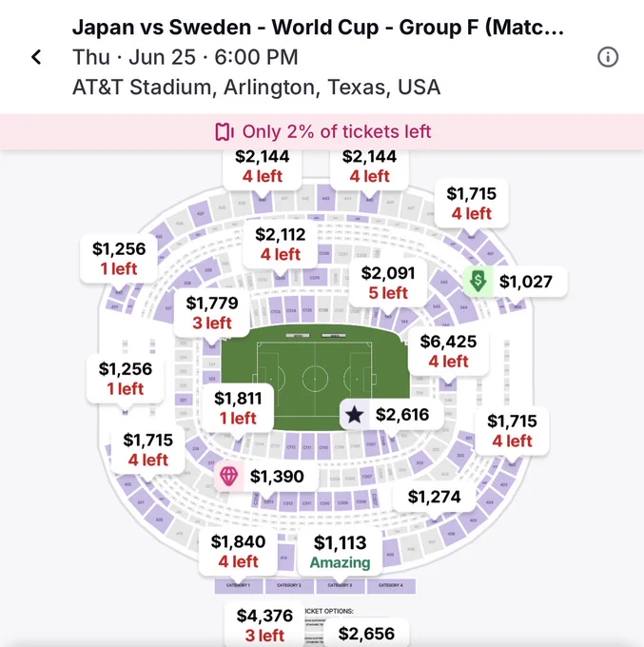Tap the pink diamond icon beside $1,390

coord(228,476)
